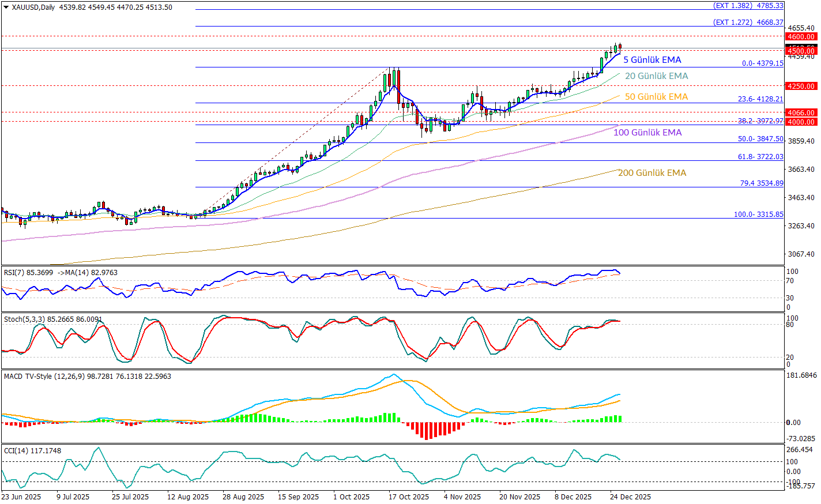
Task: Click the red 4600.00 price level tag
Action: click(801, 37)
